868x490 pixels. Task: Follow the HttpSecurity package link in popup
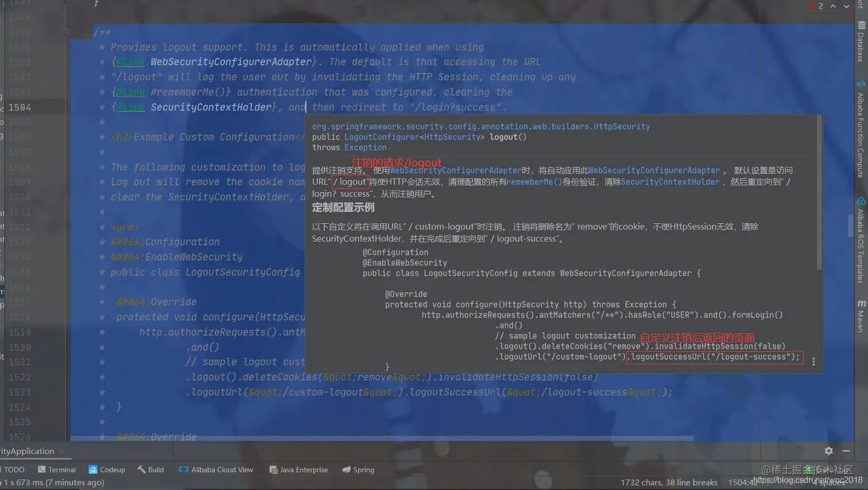pos(481,126)
